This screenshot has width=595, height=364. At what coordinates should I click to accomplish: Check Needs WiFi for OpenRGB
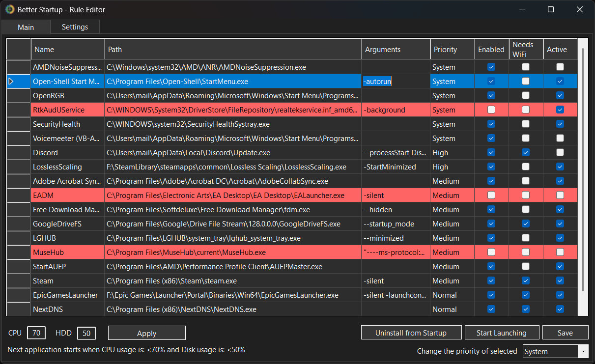coord(526,96)
